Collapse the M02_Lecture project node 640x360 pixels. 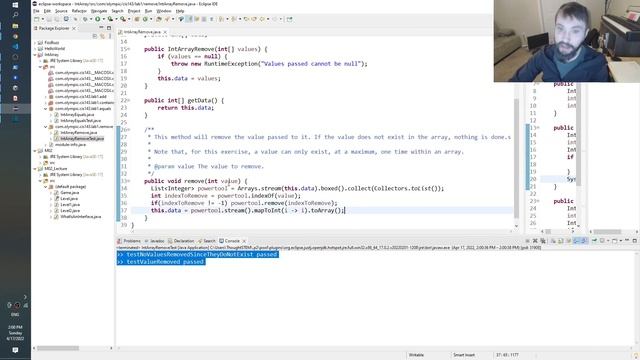tap(35, 169)
